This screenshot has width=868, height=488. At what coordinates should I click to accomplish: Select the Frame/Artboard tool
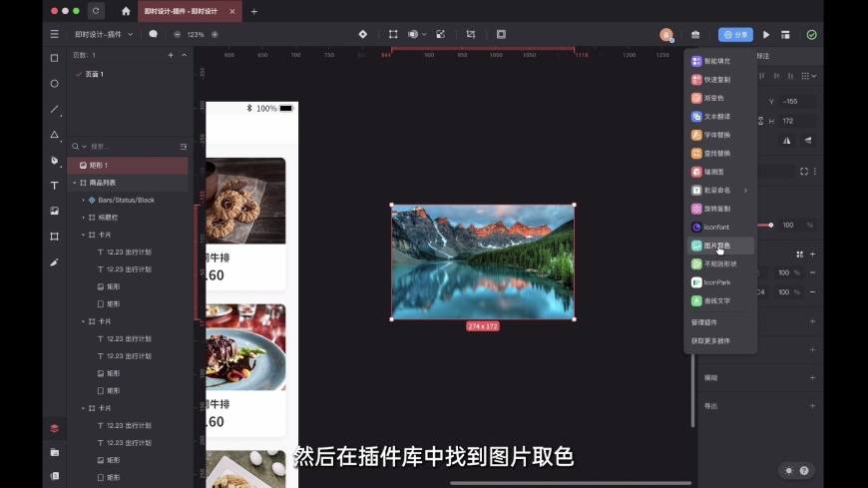[54, 237]
